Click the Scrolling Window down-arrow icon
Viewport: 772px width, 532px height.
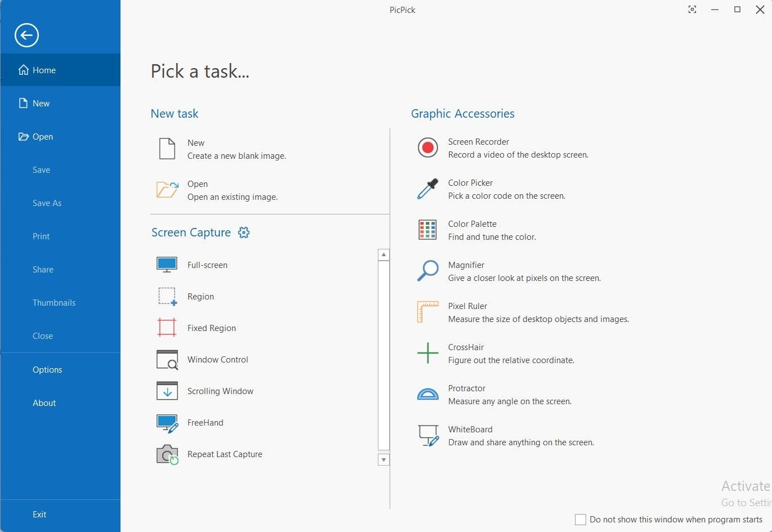167,391
